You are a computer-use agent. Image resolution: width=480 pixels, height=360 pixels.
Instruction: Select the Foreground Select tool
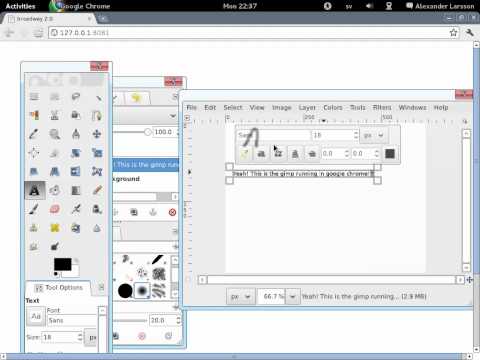click(76, 115)
